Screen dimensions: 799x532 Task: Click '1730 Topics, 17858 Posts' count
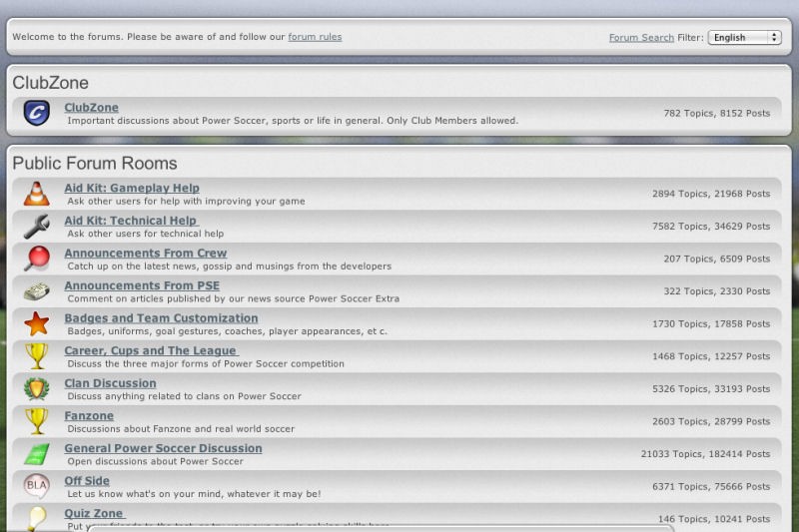[x=711, y=323]
